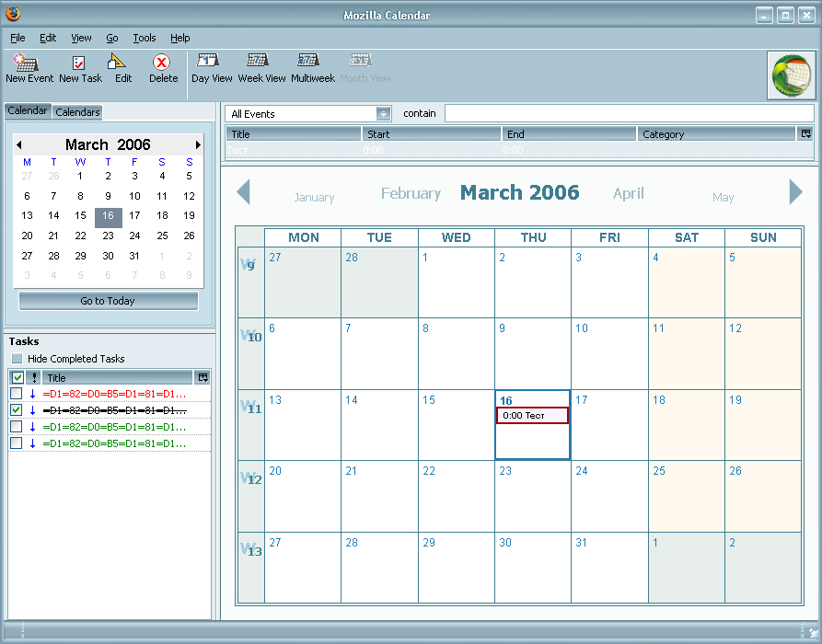This screenshot has width=822, height=644.
Task: Jump to January in the month header
Action: [x=314, y=198]
